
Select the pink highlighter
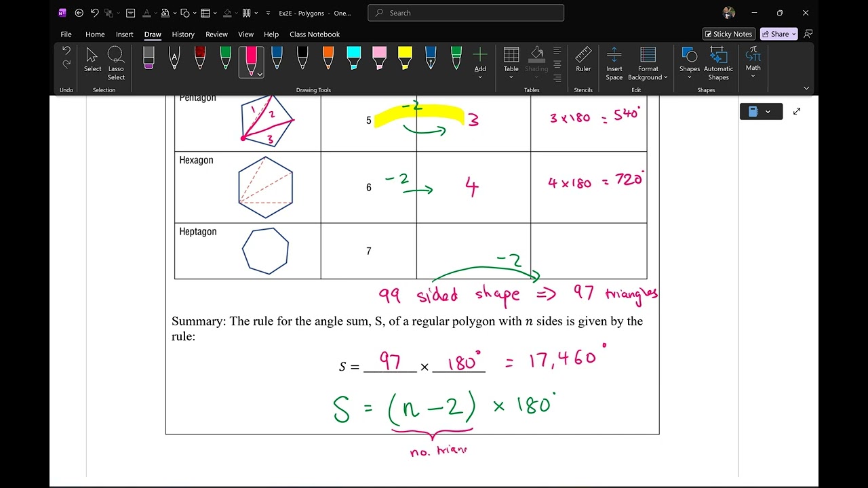pos(380,58)
